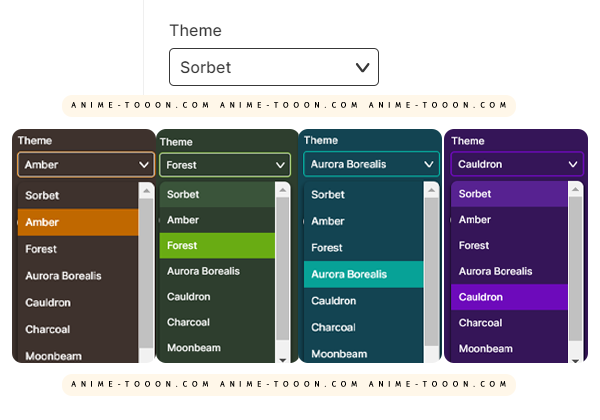Click the scrollbar thumb in Amber list
This screenshot has width=600, height=420.
tap(146, 273)
